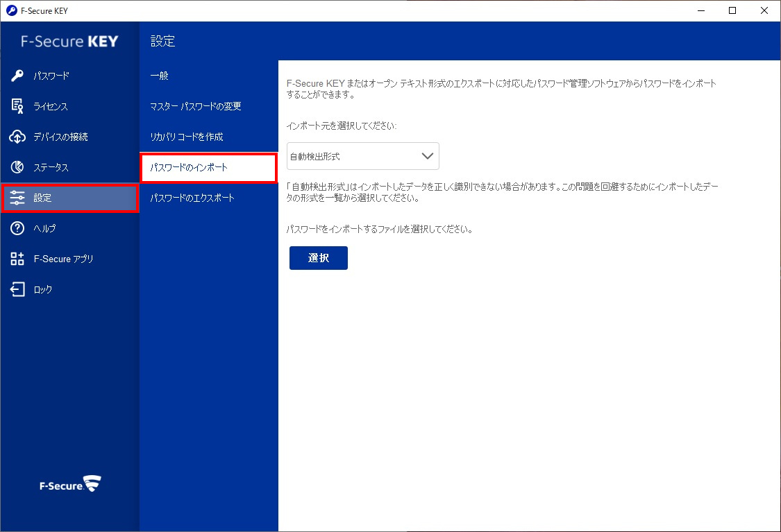Click the key icon beside パスワード
This screenshot has height=532, width=781.
[x=18, y=76]
